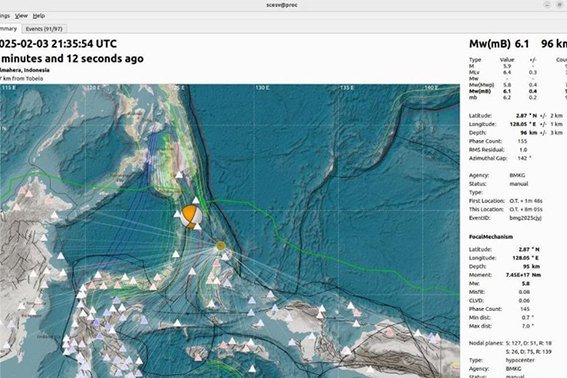567x378 pixels.
Task: Click the Moment value 7.45E+17 Nm
Action: (523, 275)
